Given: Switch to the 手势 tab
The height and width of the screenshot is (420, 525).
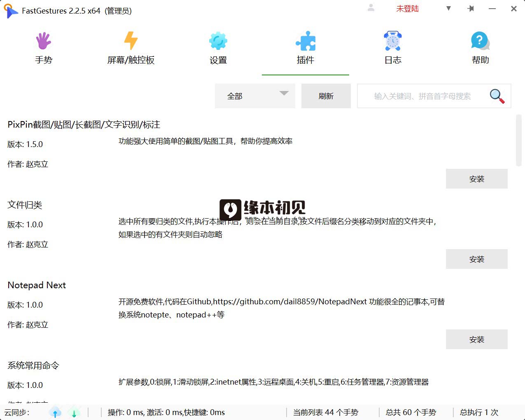Looking at the screenshot, I should click(x=44, y=49).
